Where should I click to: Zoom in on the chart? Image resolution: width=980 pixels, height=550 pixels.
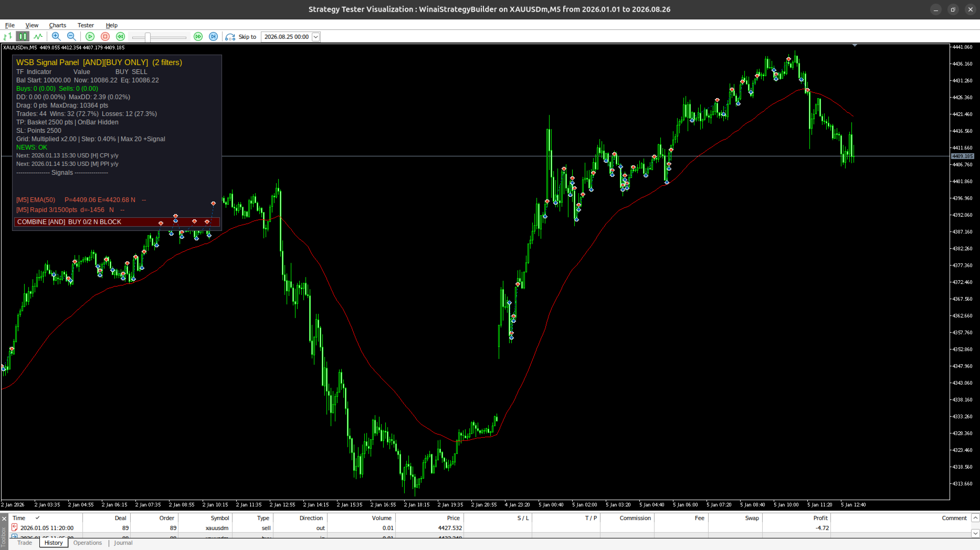pos(56,36)
